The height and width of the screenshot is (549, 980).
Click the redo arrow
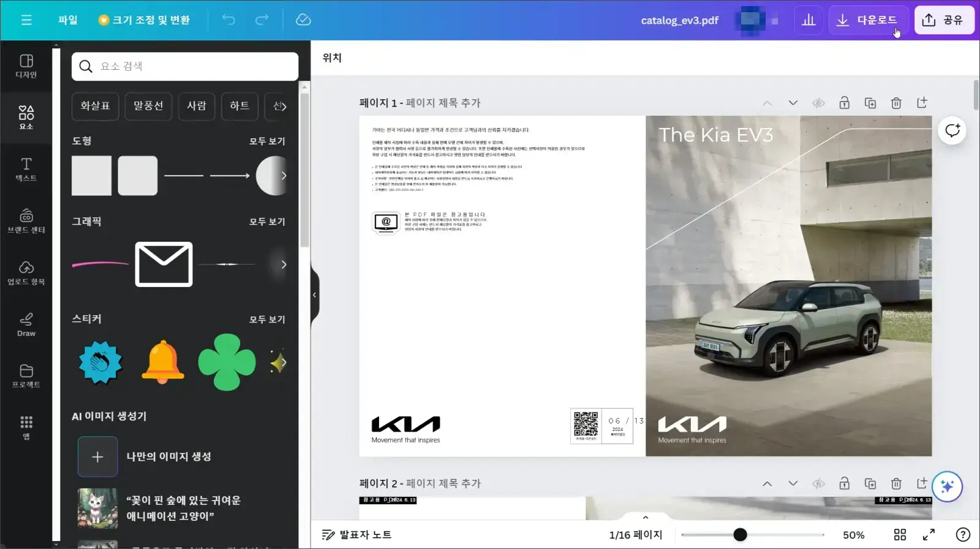pos(262,20)
